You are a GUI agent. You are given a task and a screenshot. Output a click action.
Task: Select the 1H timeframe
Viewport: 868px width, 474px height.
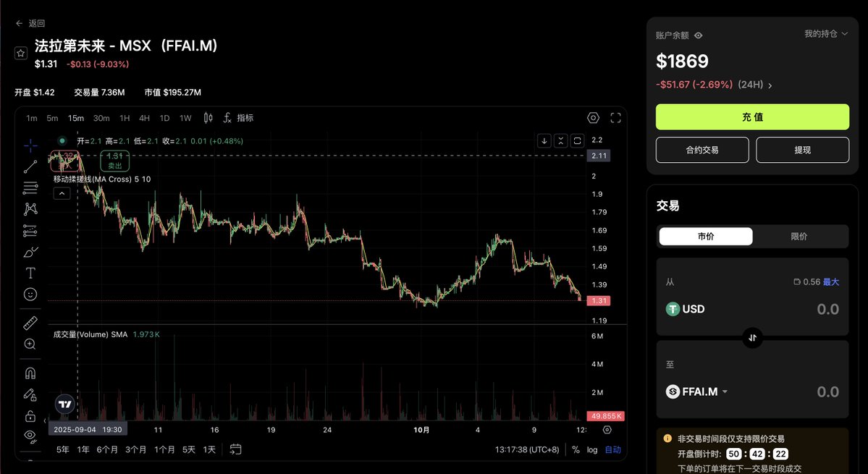pyautogui.click(x=125, y=118)
